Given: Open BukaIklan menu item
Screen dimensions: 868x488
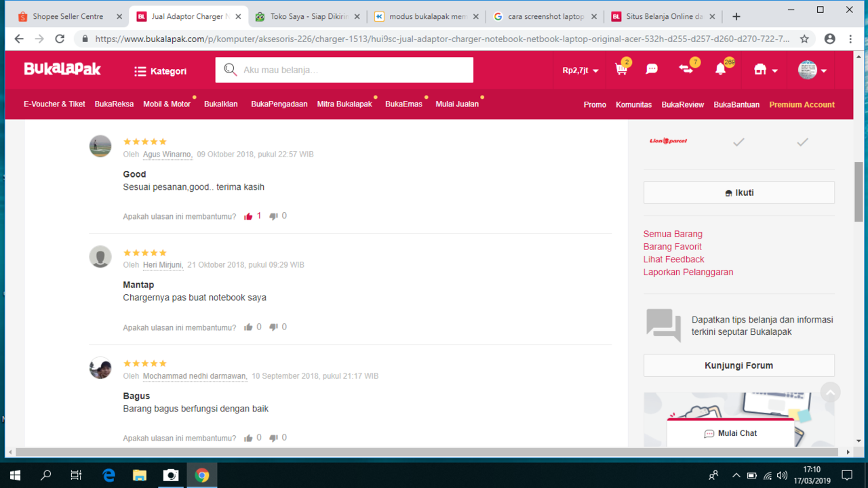Looking at the screenshot, I should point(221,104).
